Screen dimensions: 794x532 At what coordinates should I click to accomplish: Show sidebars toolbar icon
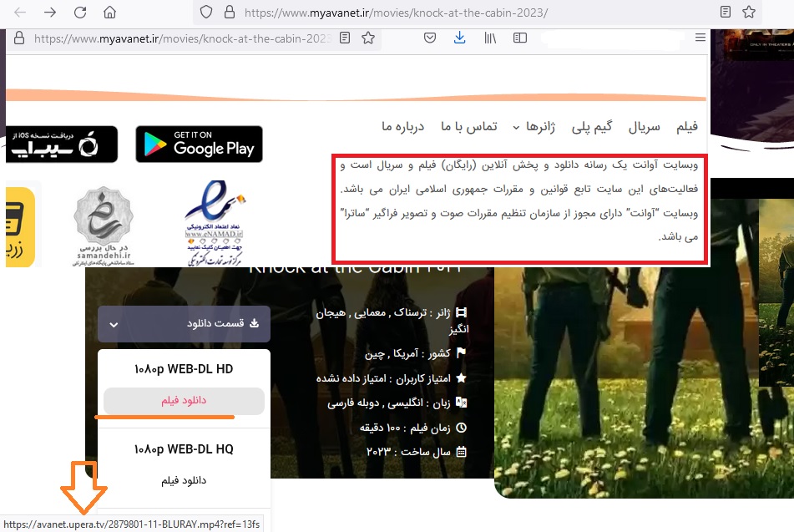pos(520,38)
